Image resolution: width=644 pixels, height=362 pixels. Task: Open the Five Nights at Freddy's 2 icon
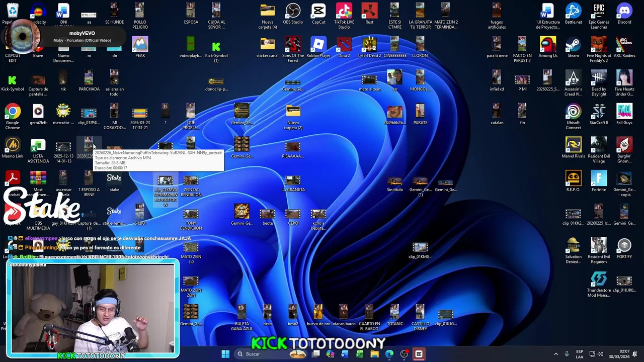pyautogui.click(x=599, y=49)
